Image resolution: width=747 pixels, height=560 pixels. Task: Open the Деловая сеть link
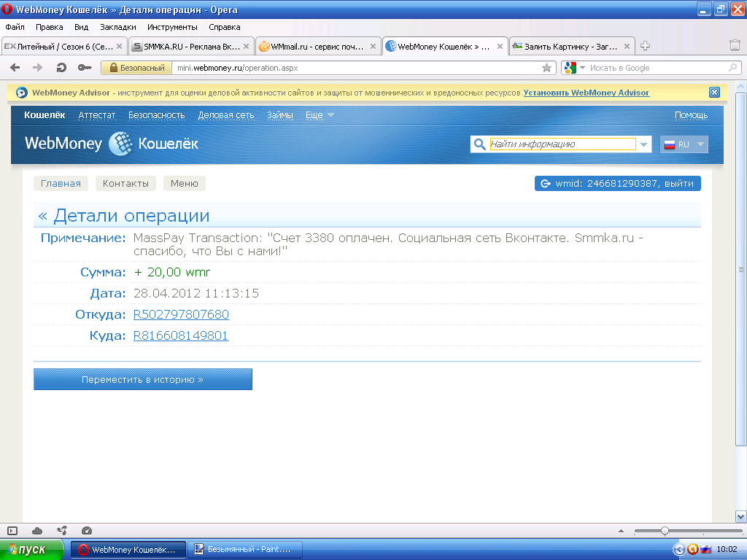[x=226, y=114]
